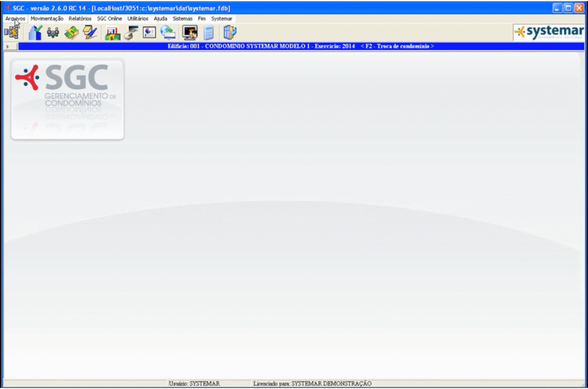The width and height of the screenshot is (588, 389).
Task: Click the pen and paper toolbar icon
Action: pyautogui.click(x=90, y=33)
